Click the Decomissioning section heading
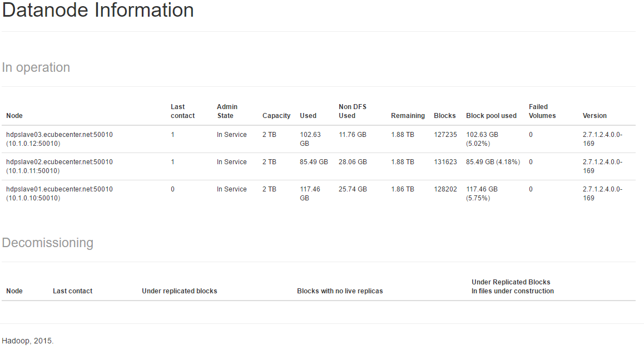The width and height of the screenshot is (644, 349). (48, 243)
